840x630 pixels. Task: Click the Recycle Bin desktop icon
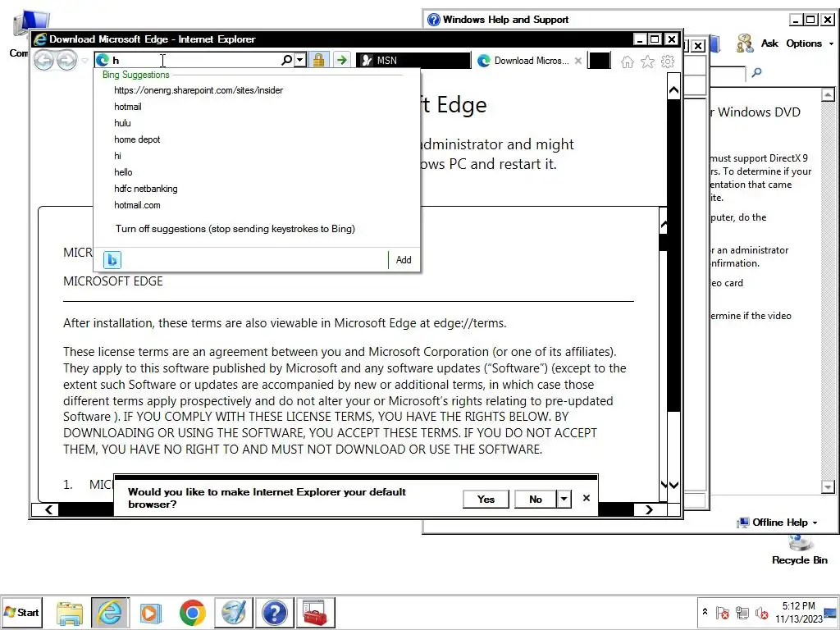(x=799, y=550)
